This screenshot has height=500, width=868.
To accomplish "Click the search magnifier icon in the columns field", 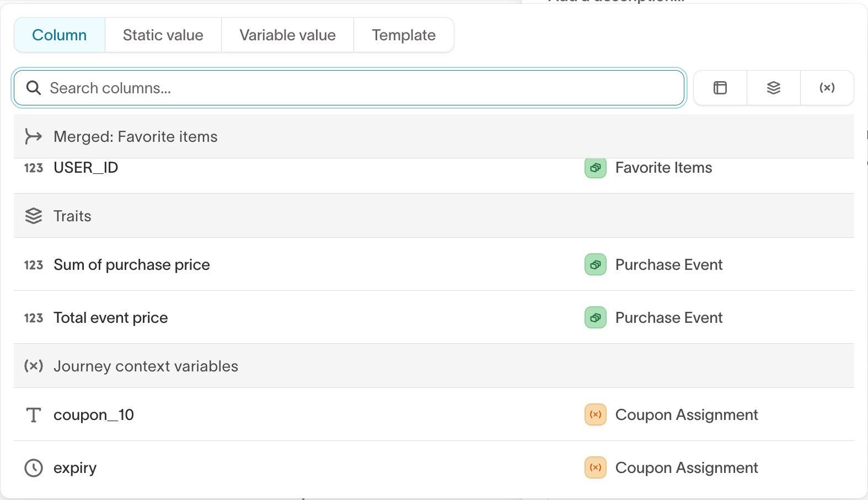I will pyautogui.click(x=34, y=88).
